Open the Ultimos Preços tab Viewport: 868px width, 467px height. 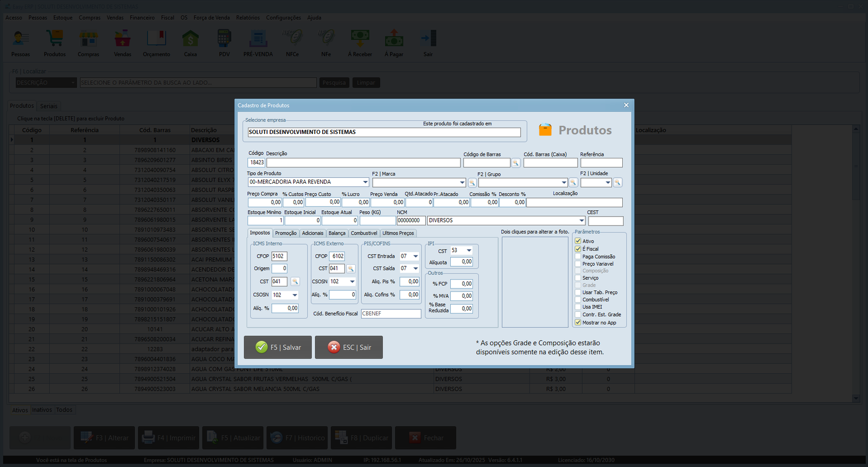(398, 233)
